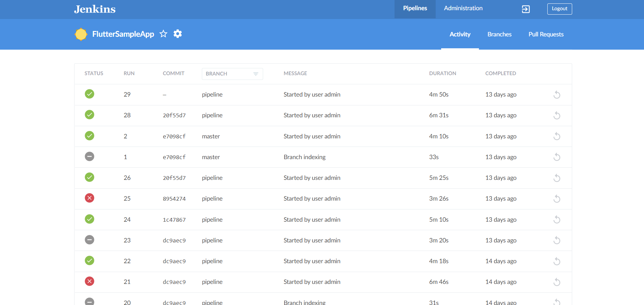Rerun master run 1 with replay icon
The width and height of the screenshot is (644, 305).
[557, 157]
